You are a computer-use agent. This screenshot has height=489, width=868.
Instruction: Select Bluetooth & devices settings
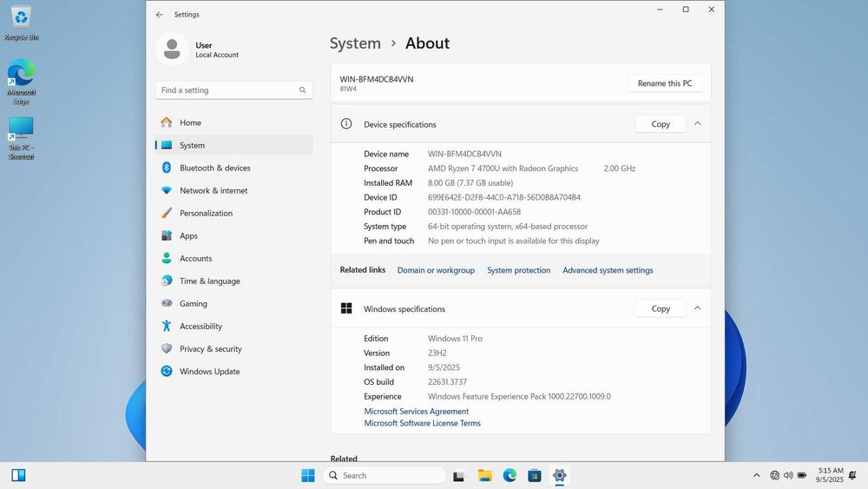click(x=234, y=168)
